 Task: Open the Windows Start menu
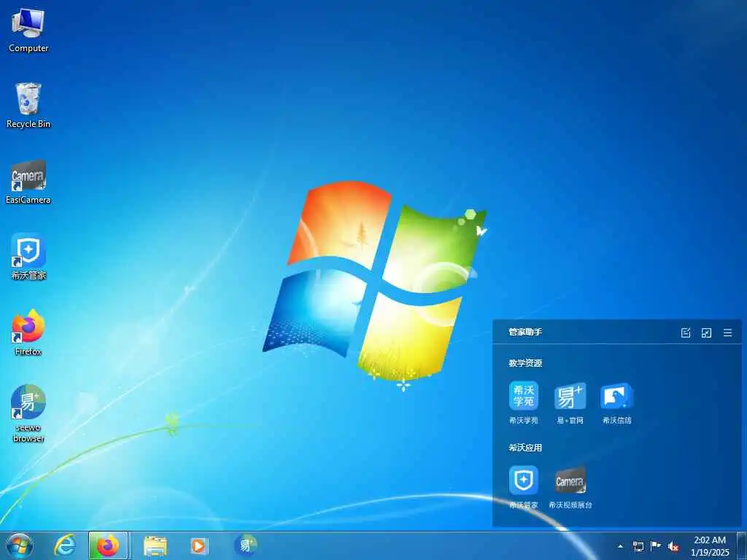click(x=20, y=546)
